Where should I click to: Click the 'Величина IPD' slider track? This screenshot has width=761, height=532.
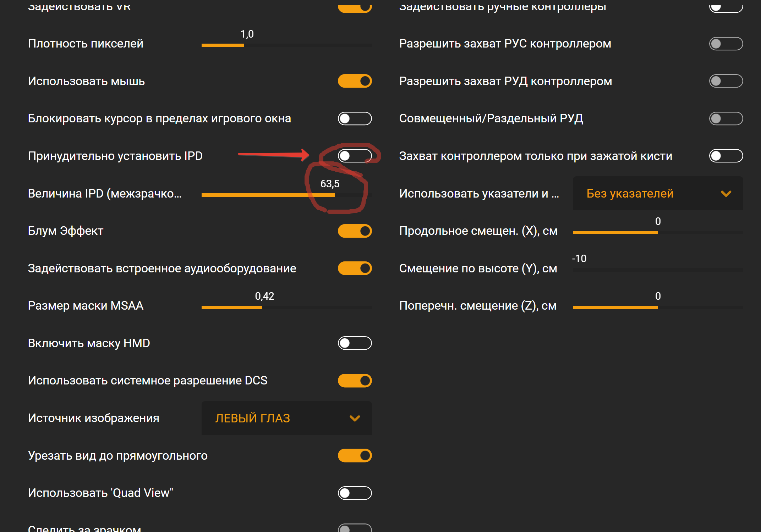286,195
